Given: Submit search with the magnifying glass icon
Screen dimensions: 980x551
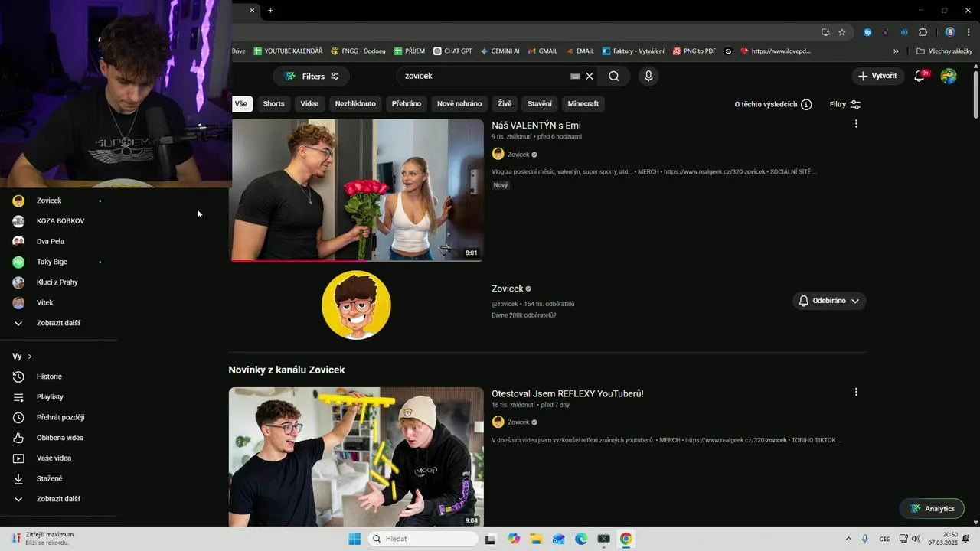Looking at the screenshot, I should pyautogui.click(x=614, y=77).
